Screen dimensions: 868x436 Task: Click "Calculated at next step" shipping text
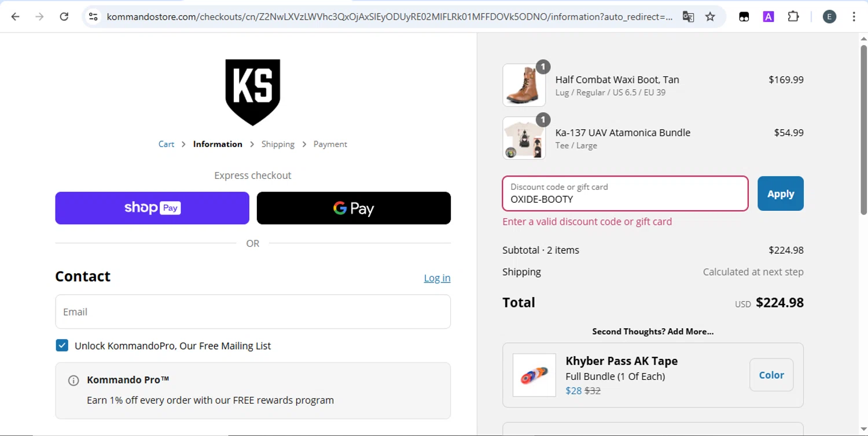coord(753,272)
